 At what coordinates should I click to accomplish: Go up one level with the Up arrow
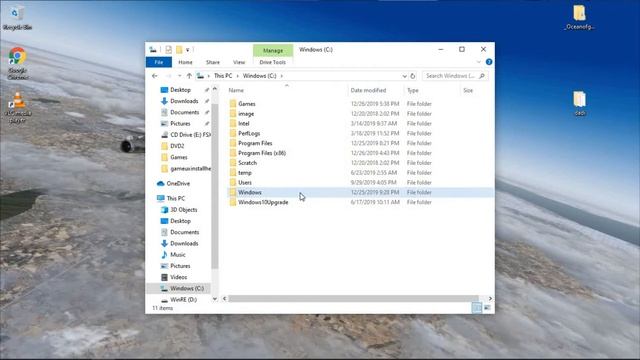(x=189, y=76)
